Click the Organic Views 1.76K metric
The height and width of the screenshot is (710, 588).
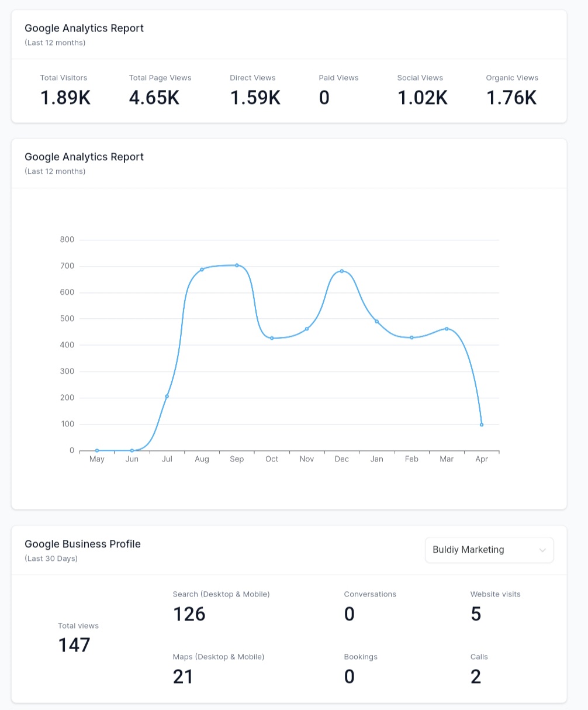tap(511, 98)
